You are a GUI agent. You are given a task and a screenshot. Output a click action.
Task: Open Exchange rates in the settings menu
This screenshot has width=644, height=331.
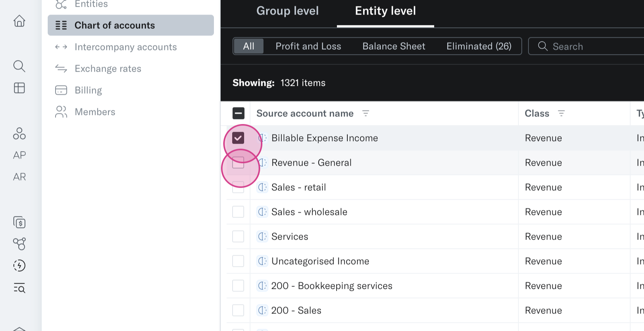tap(108, 69)
